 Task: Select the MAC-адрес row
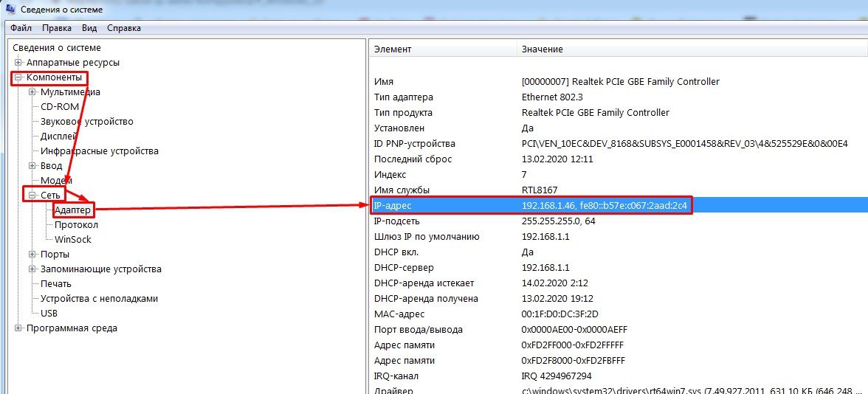point(619,314)
